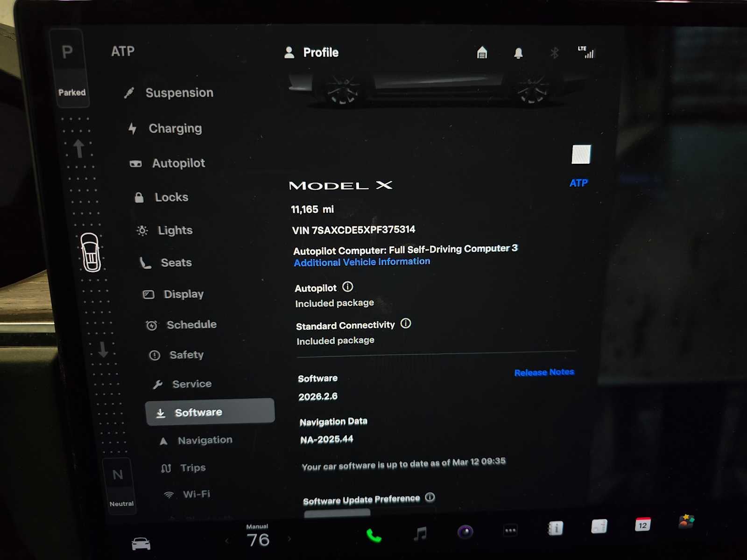Open the Charging settings section
Image resolution: width=747 pixels, height=560 pixels.
(x=175, y=128)
